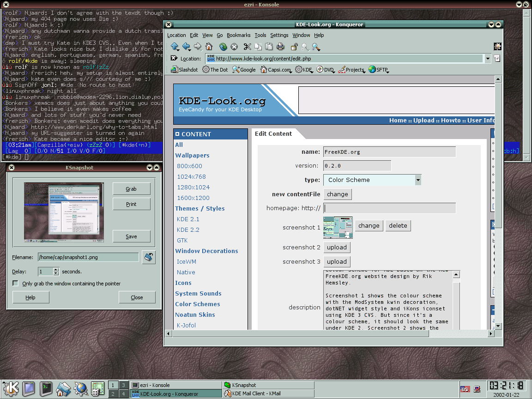Click the Save button in KSnapshot

click(131, 236)
